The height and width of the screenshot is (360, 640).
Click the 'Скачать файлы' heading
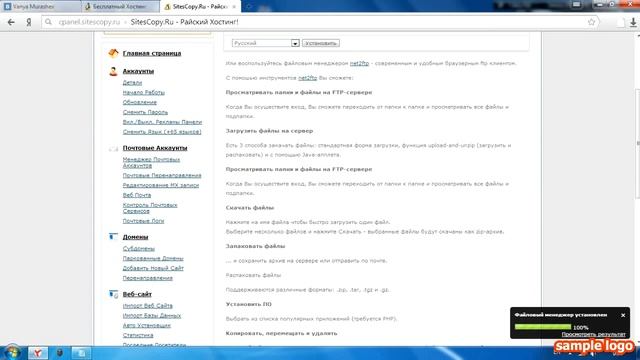point(250,207)
